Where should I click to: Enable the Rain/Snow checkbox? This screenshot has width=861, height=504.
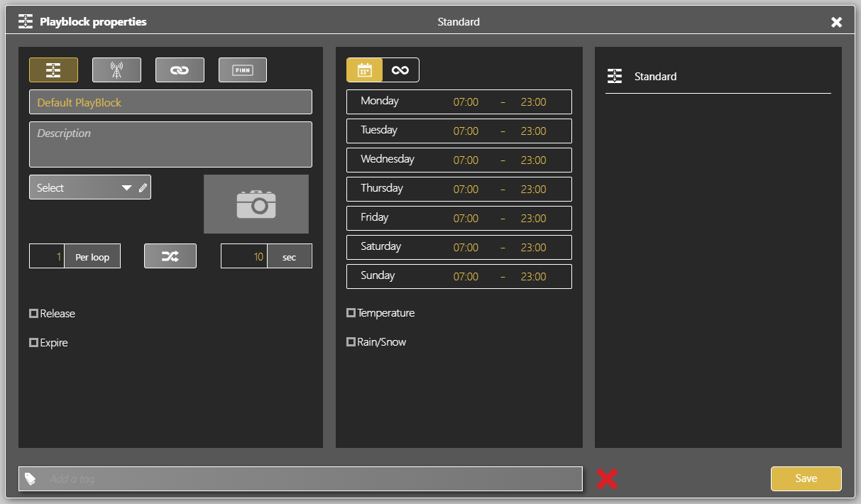(x=351, y=341)
